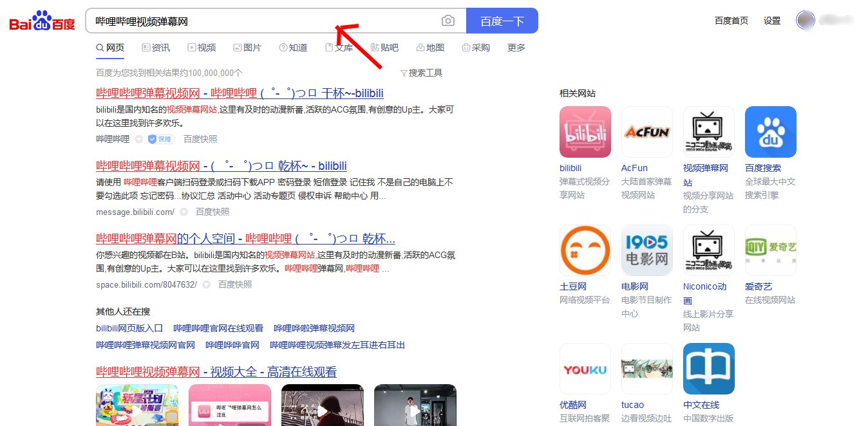Click the 土豆网 smiley face icon

pyautogui.click(x=585, y=250)
